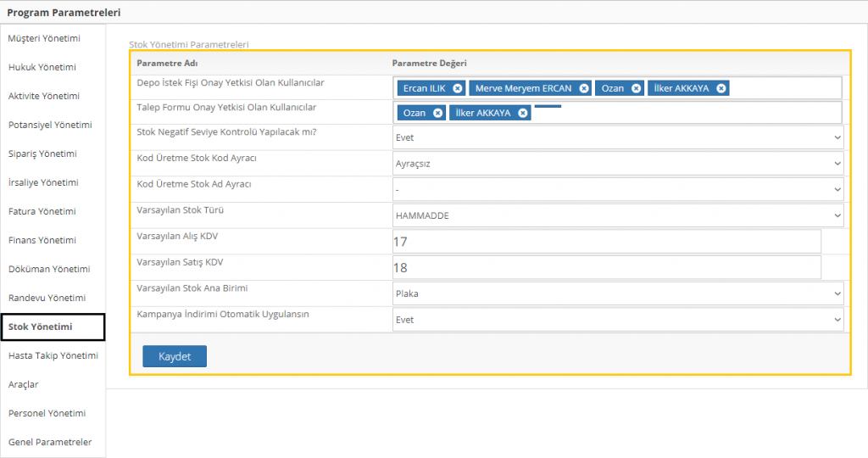Open Kampanya İndirimi Otomatik Uygulansın dropdown

pyautogui.click(x=618, y=320)
